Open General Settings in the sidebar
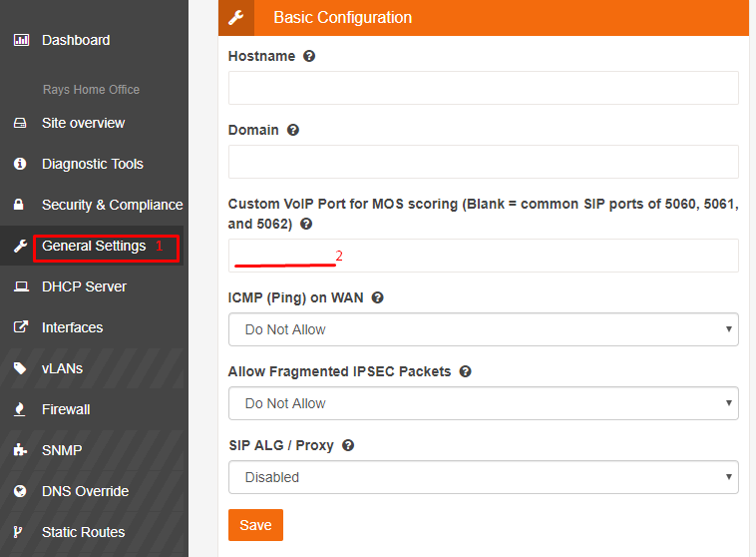756x557 pixels. (94, 246)
